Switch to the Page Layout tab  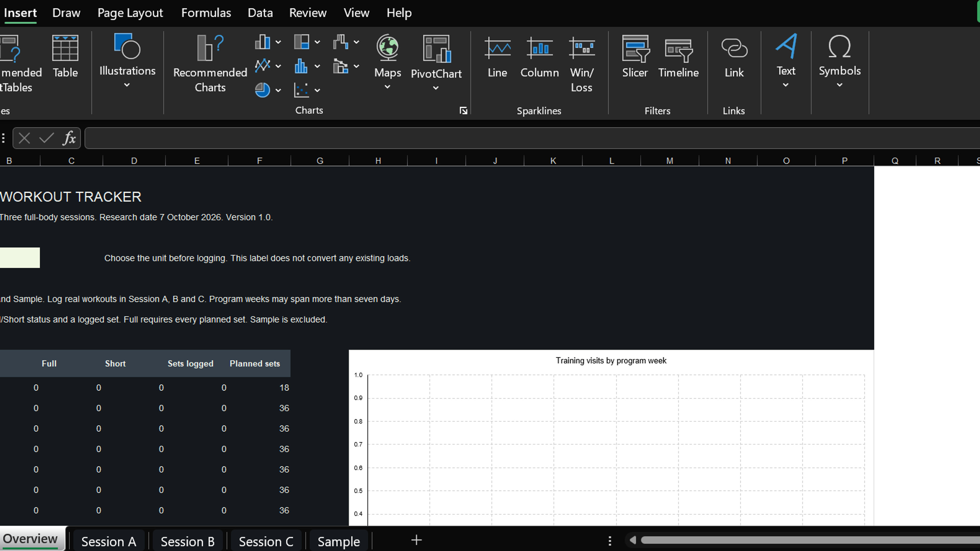130,13
